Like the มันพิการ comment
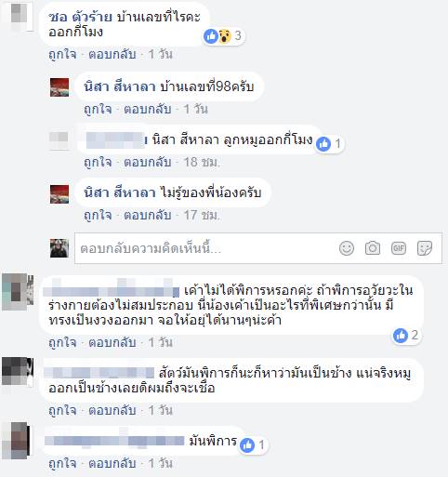The width and height of the screenshot is (448, 477). [x=62, y=463]
